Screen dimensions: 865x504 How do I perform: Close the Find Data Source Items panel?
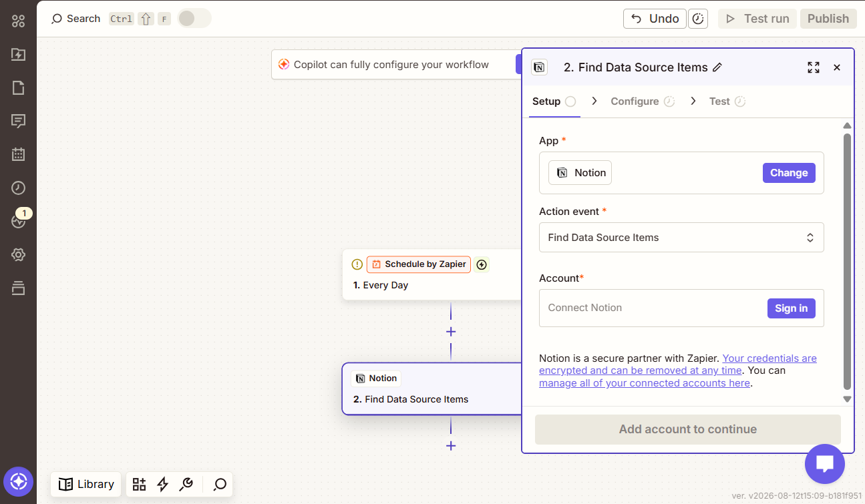[837, 67]
